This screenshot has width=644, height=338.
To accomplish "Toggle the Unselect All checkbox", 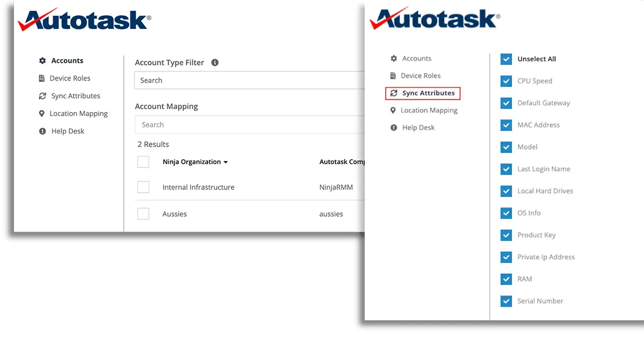I will [x=506, y=59].
